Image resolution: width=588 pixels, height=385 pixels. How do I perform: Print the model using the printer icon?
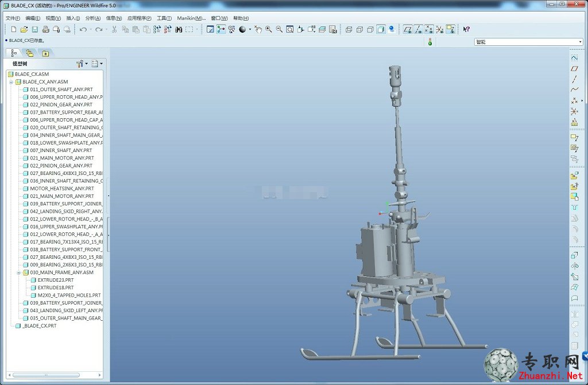click(46, 29)
